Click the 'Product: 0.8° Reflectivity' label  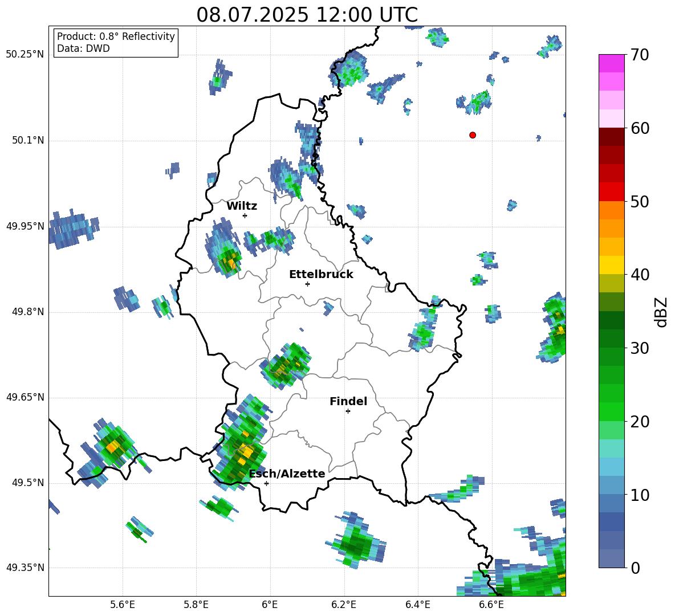(116, 36)
